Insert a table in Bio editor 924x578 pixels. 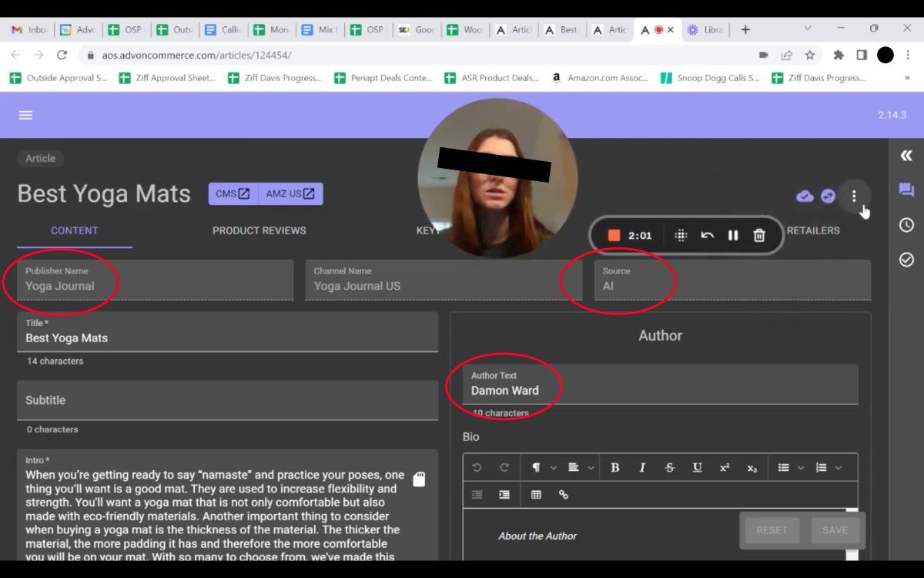537,495
